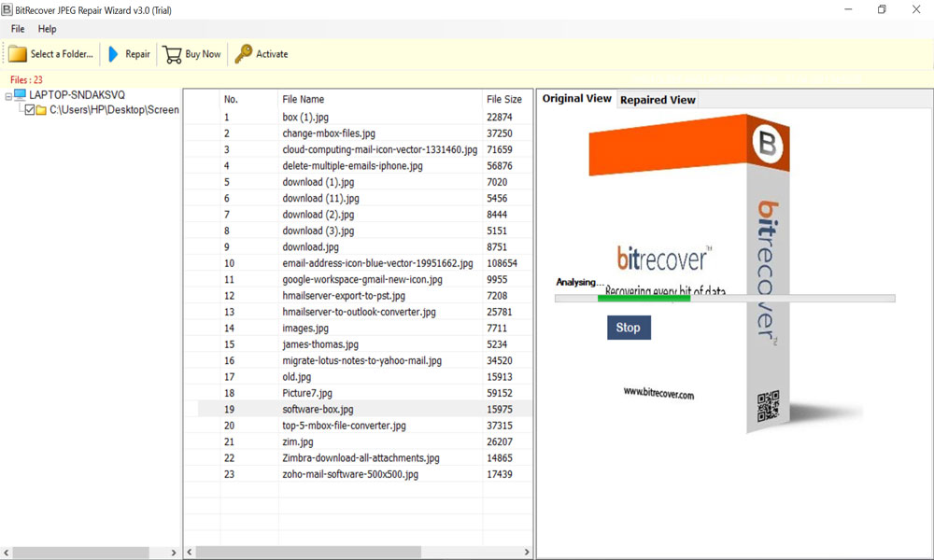The image size is (934, 560).
Task: Click the BitRecover box preview image
Action: click(726, 273)
